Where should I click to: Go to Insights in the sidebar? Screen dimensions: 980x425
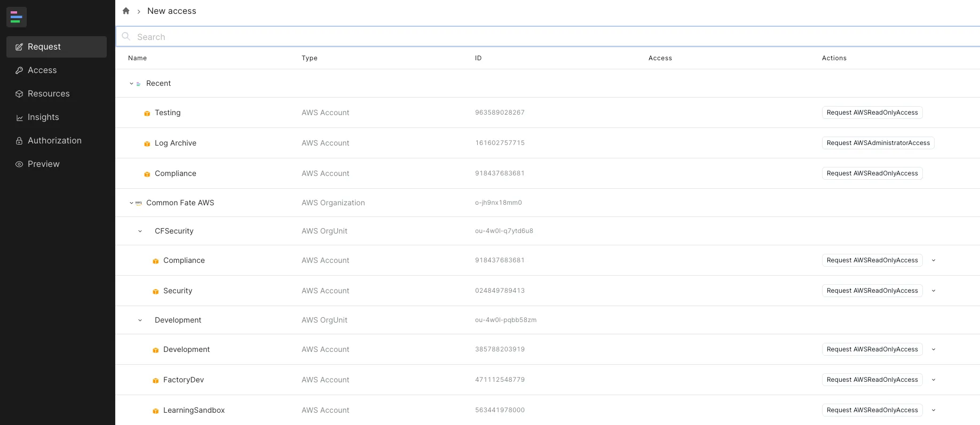(x=43, y=117)
